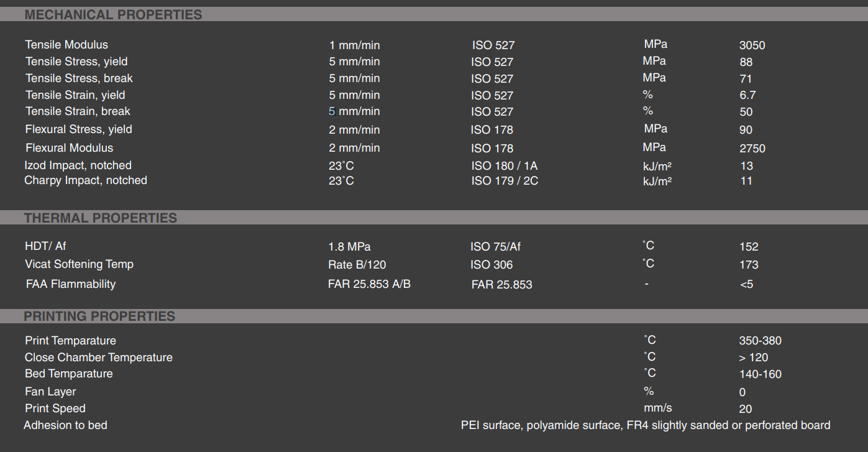Image resolution: width=868 pixels, height=452 pixels.
Task: Select the Charpy Impact, notched label
Action: [x=86, y=180]
